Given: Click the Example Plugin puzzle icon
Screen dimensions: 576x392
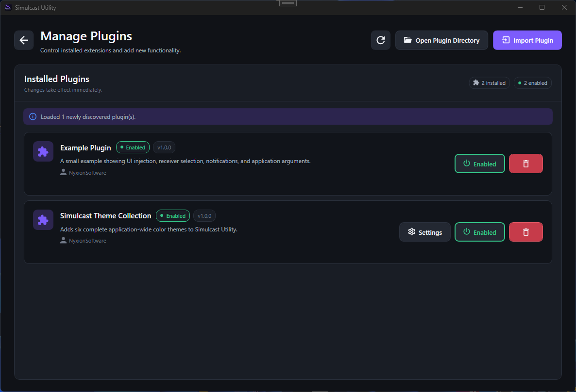Looking at the screenshot, I should [43, 151].
